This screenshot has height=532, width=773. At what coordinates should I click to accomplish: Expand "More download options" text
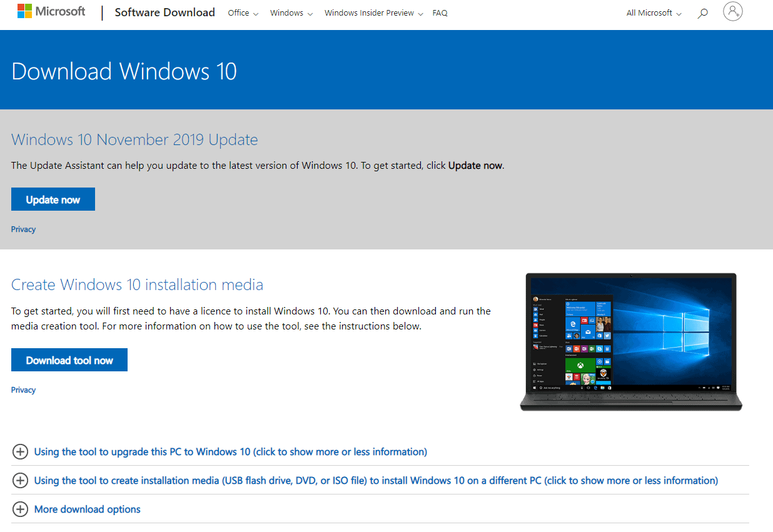87,509
